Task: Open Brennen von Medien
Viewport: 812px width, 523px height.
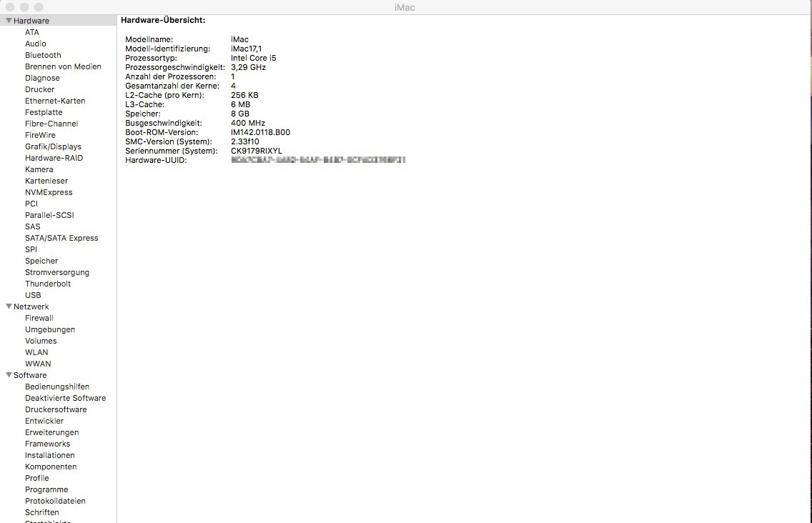Action: coord(63,66)
